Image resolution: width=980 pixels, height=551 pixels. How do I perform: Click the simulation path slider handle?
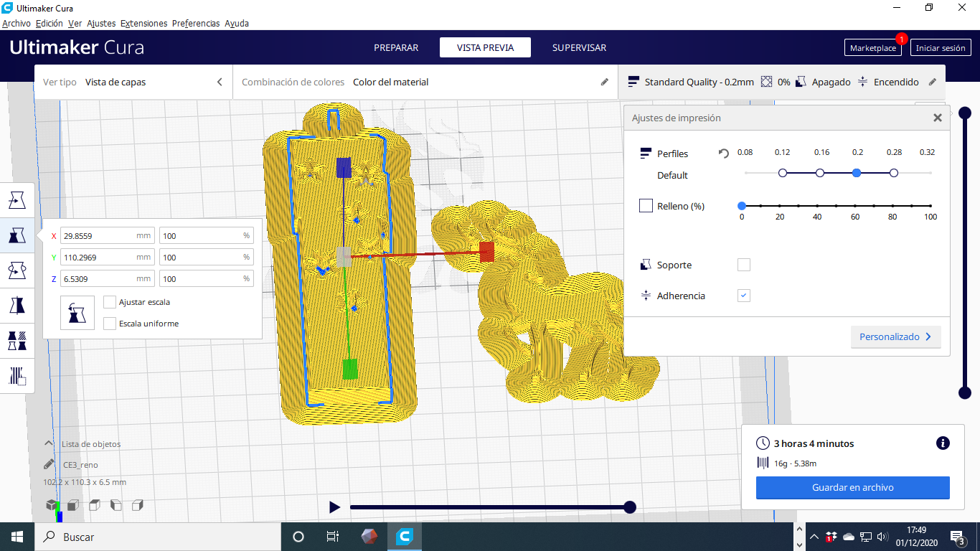tap(630, 507)
